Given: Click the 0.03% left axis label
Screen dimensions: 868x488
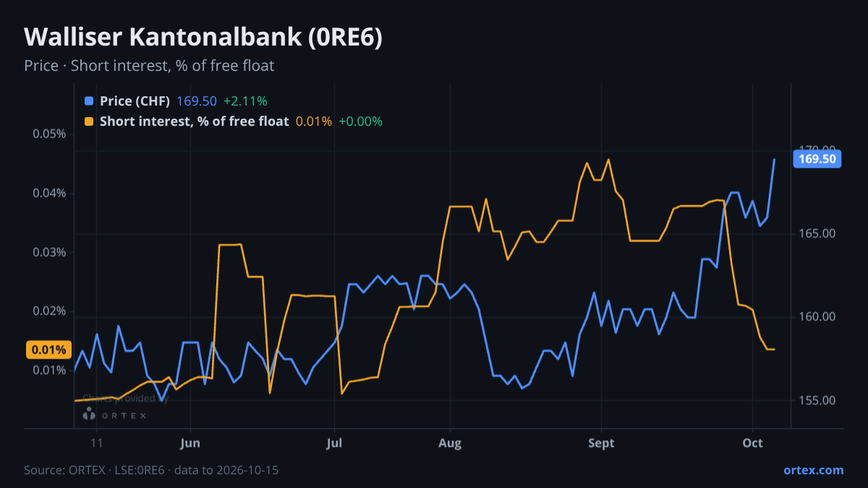Looking at the screenshot, I should coord(49,252).
